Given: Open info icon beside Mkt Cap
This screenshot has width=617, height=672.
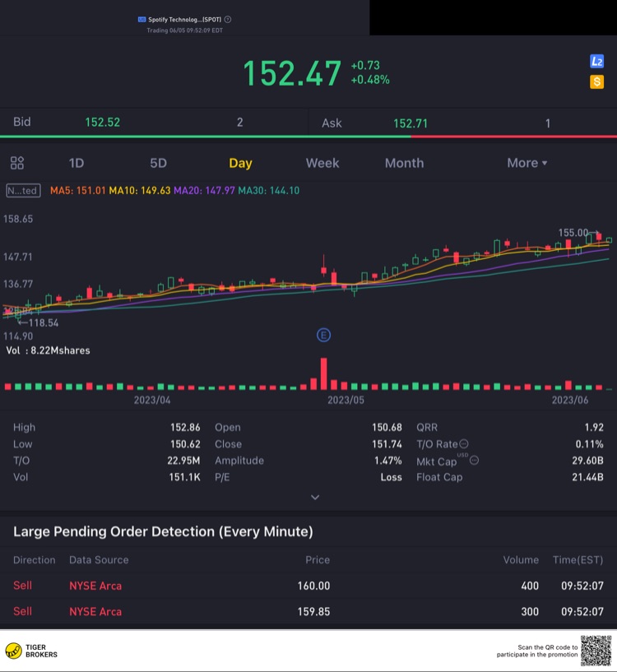Looking at the screenshot, I should [x=474, y=461].
